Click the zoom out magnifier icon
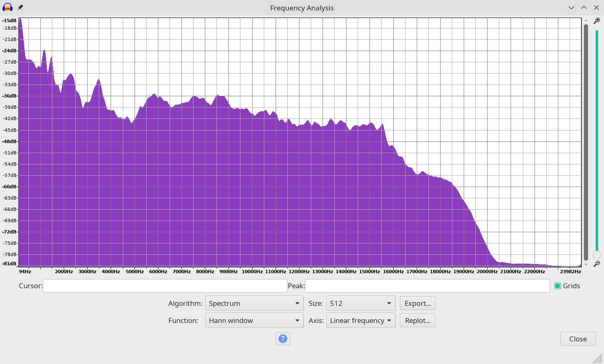This screenshot has width=604, height=364. pos(597,264)
